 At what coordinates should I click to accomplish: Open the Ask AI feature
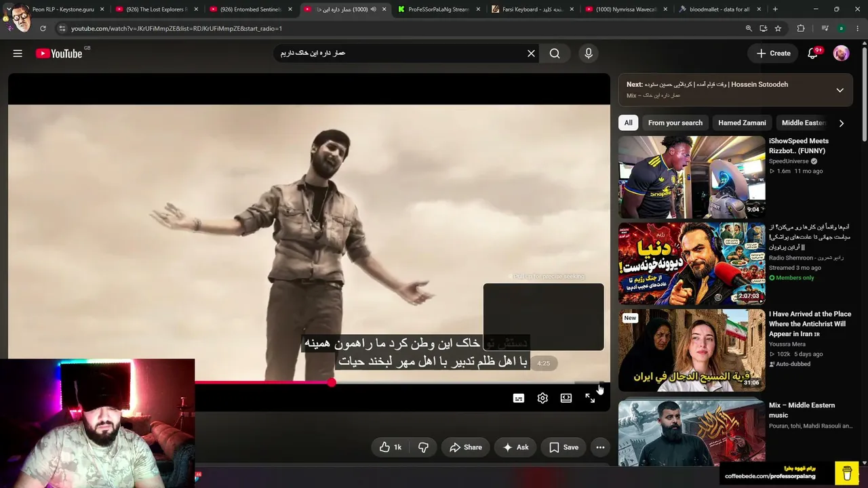[x=515, y=447]
